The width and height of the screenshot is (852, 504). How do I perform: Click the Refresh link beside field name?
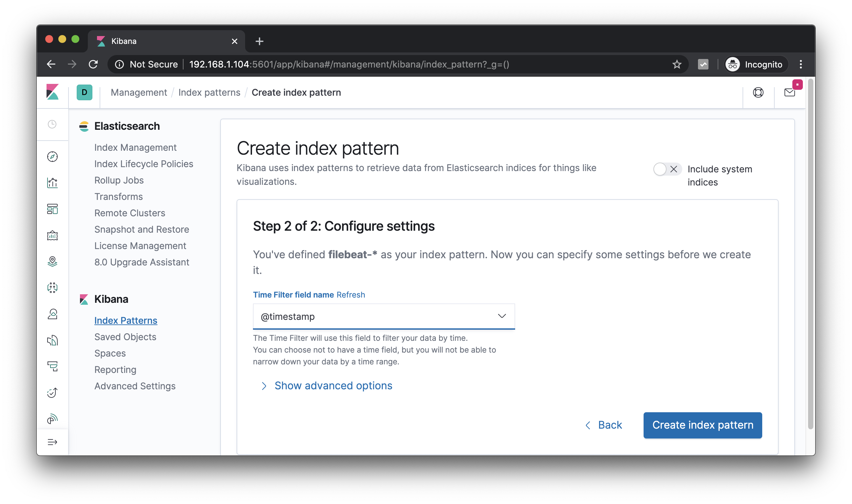(x=350, y=295)
